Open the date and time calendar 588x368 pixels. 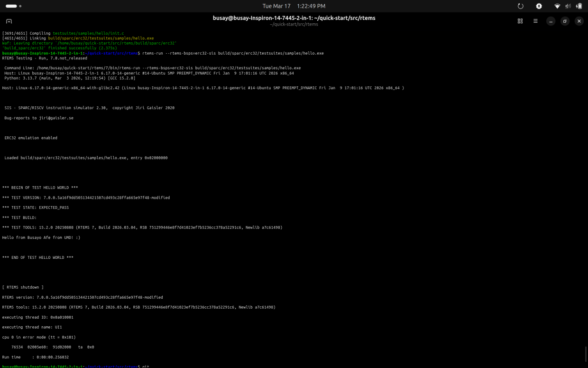[x=294, y=6]
